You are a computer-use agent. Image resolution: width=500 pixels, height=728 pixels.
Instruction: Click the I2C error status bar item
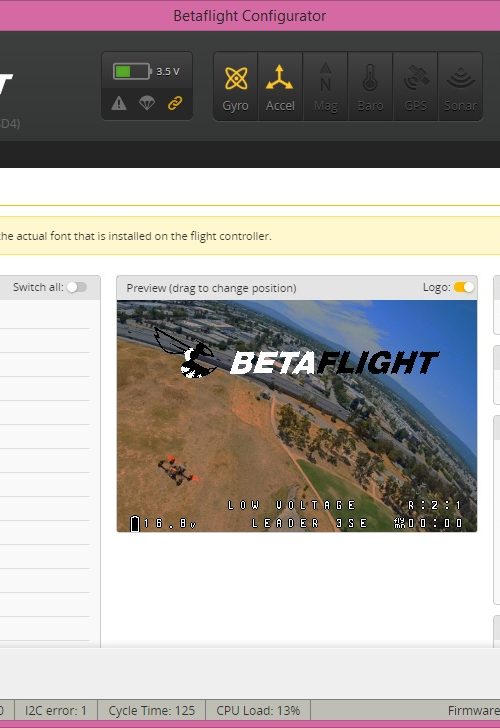point(56,710)
